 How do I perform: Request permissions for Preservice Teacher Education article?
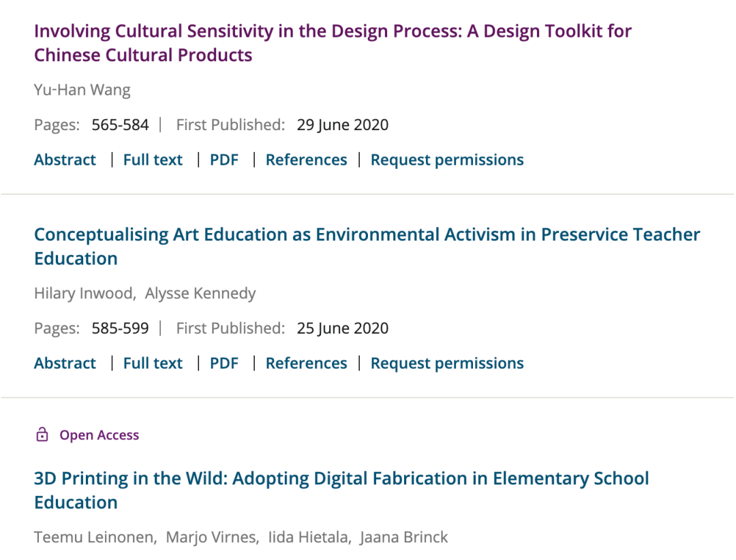tap(447, 363)
